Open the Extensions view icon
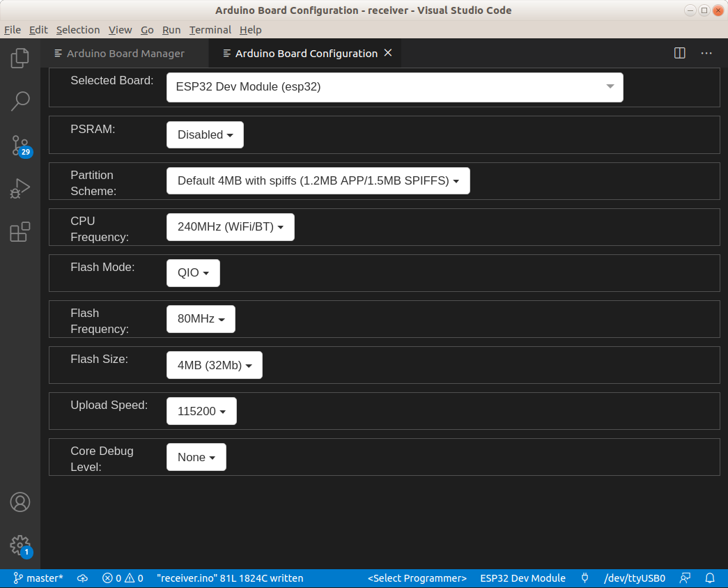 coord(20,231)
